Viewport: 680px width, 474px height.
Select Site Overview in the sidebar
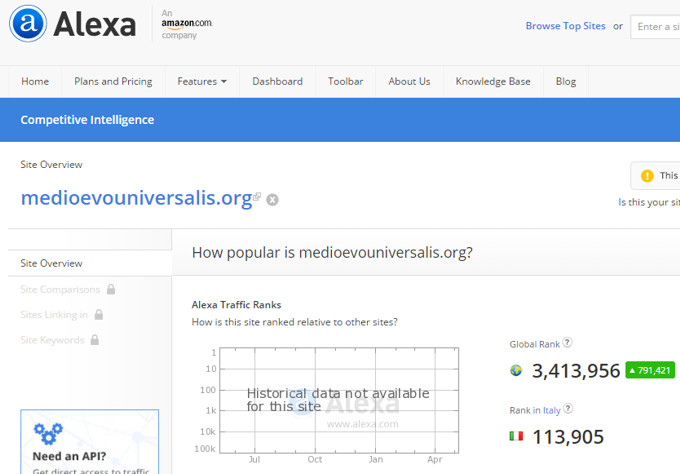(x=90, y=263)
